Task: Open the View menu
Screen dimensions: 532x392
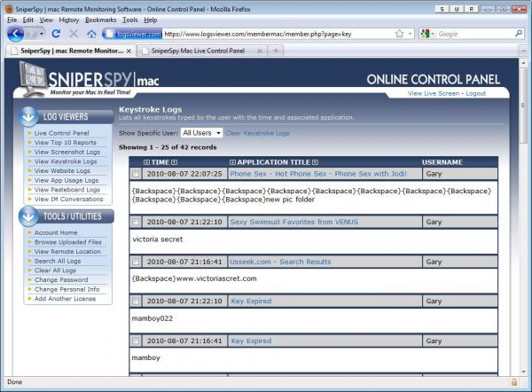Action: click(46, 20)
